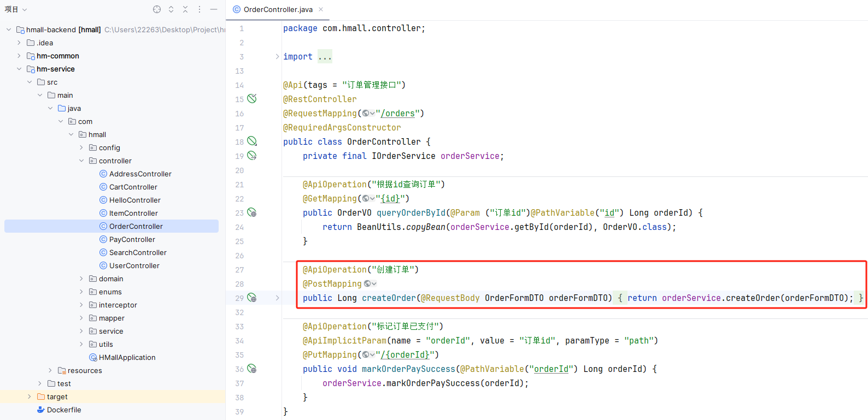The image size is (868, 420).
Task: Open HelloController class
Action: click(x=134, y=200)
